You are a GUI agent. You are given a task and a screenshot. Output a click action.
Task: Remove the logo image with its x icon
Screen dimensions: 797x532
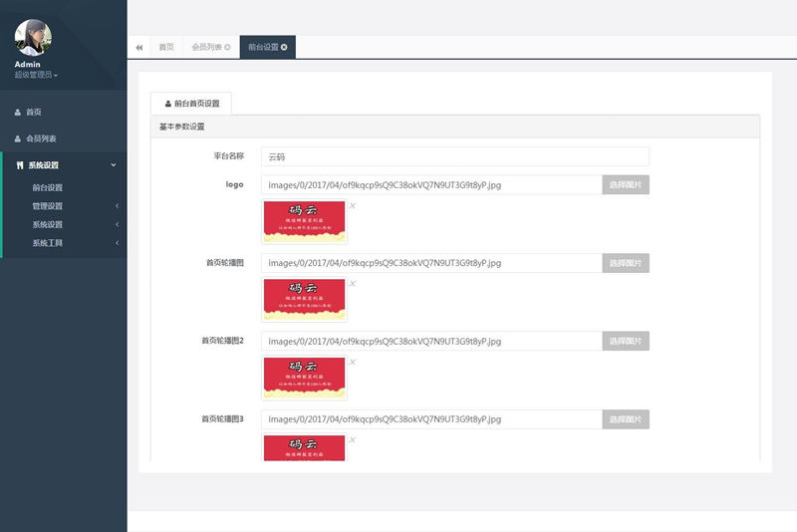[x=352, y=206]
